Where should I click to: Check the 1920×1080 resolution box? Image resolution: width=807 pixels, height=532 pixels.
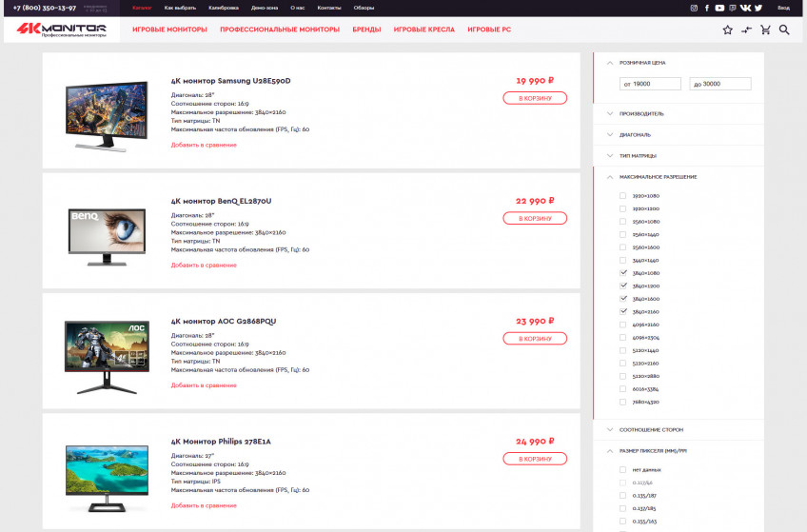[622, 195]
